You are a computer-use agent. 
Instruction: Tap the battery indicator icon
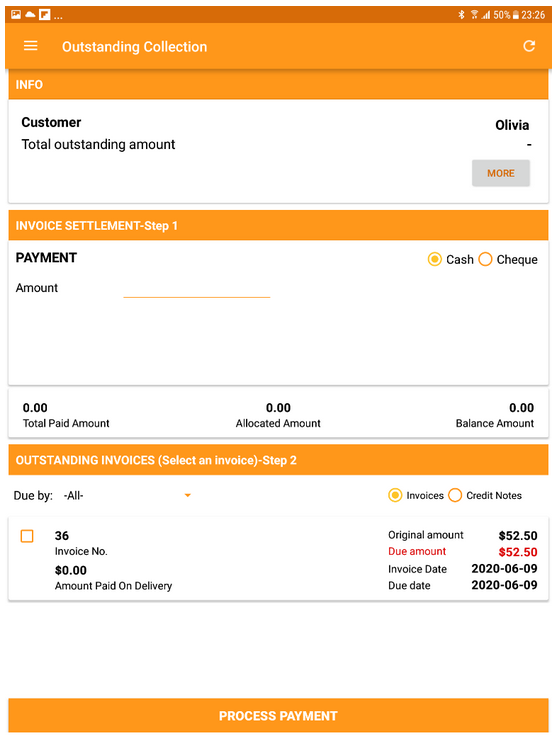pos(516,15)
